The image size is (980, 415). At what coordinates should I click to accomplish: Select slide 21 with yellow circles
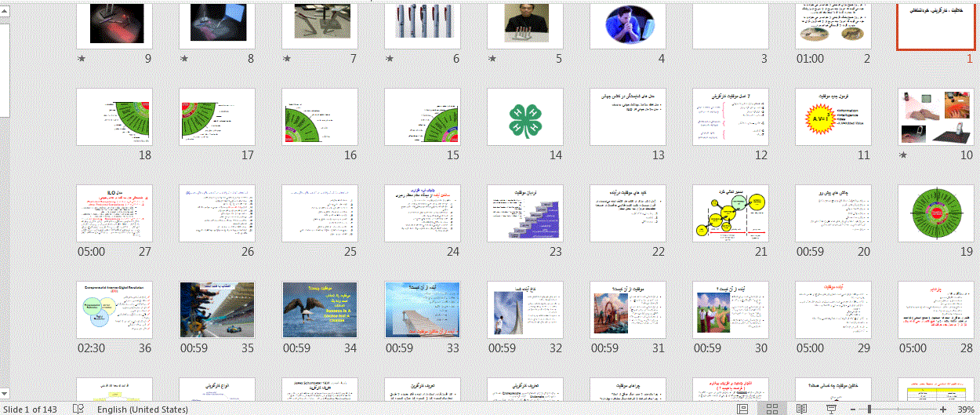point(731,213)
